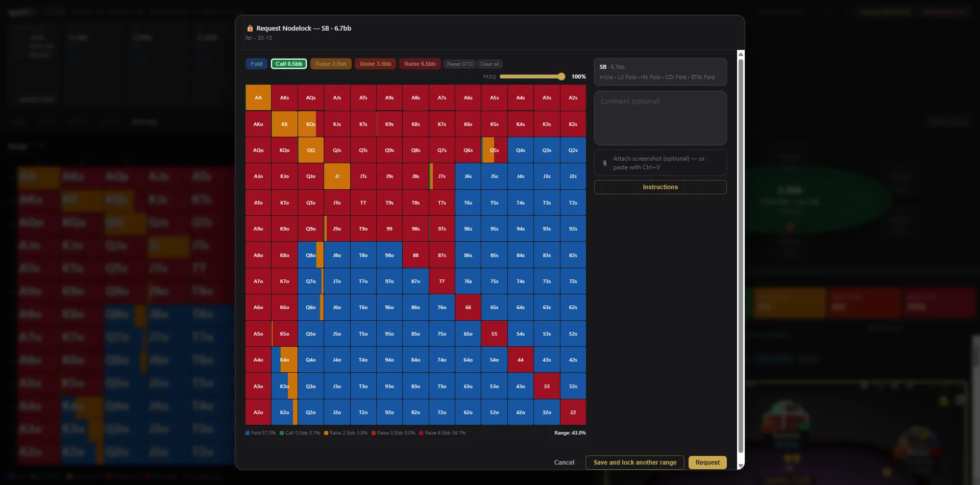The image size is (980, 485).
Task: Adjust the FREQ slider handle
Action: [561, 76]
